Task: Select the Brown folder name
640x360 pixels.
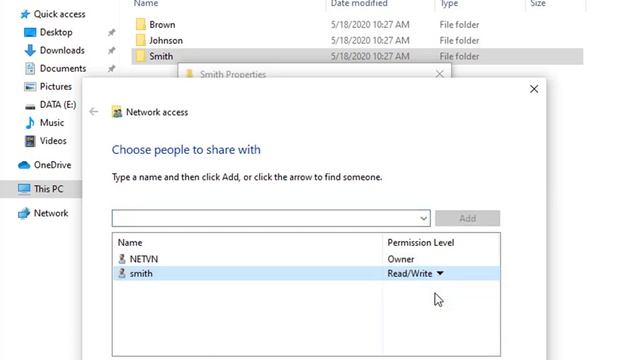Action: pyautogui.click(x=162, y=24)
